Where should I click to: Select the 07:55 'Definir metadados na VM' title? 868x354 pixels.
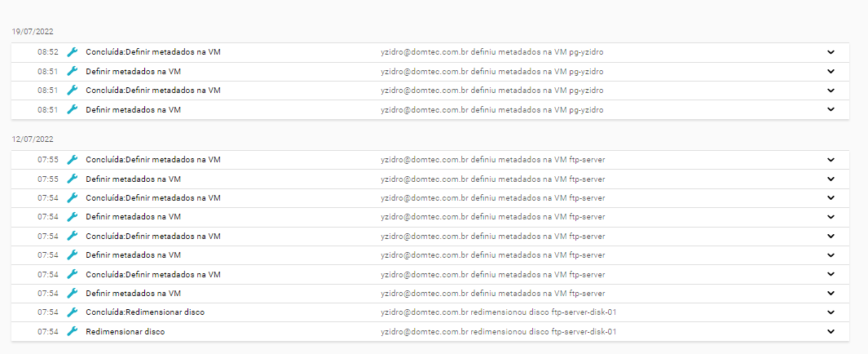(134, 179)
